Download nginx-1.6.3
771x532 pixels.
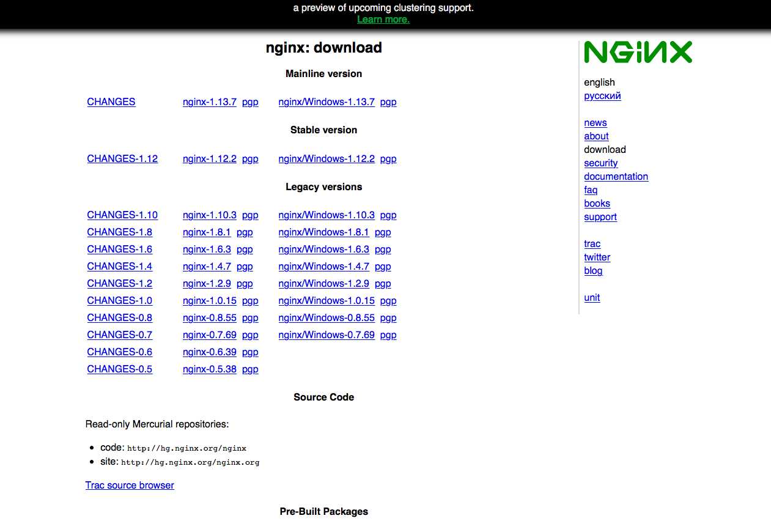(x=207, y=249)
